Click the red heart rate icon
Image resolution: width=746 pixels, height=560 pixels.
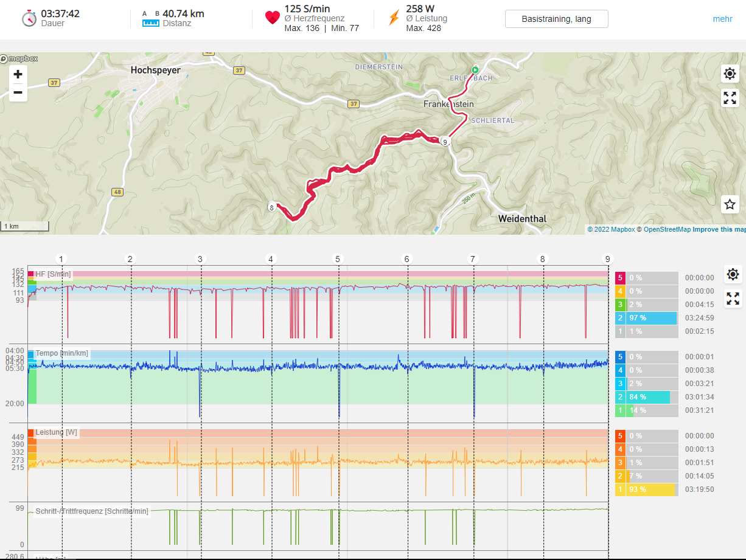coord(272,18)
